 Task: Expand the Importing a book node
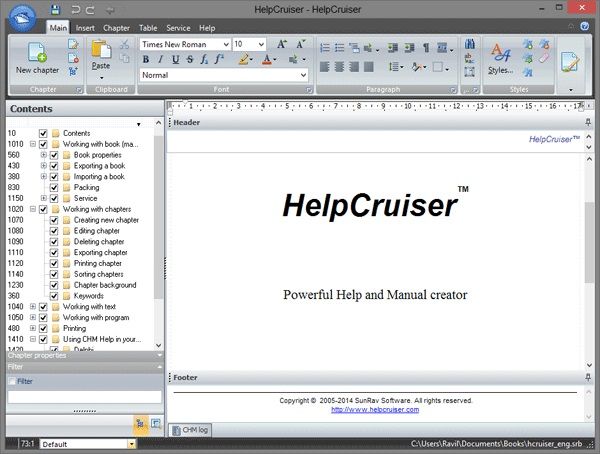point(44,176)
